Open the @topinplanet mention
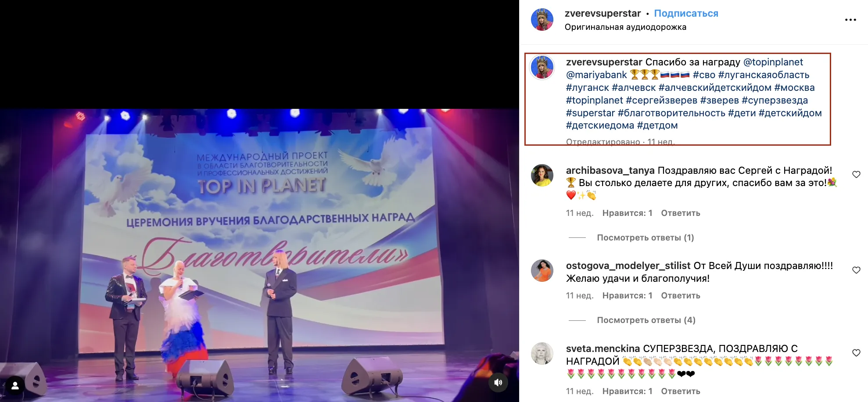This screenshot has width=868, height=402. pyautogui.click(x=773, y=62)
